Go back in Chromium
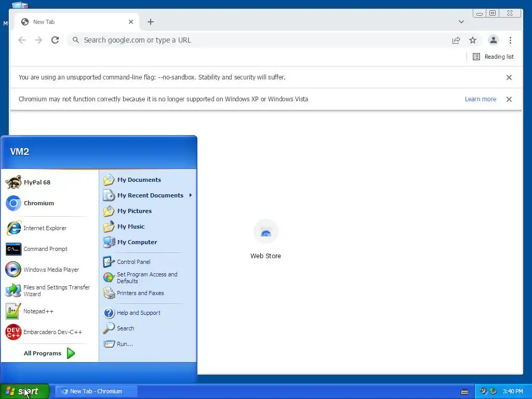The height and width of the screenshot is (399, 532). pos(22,40)
